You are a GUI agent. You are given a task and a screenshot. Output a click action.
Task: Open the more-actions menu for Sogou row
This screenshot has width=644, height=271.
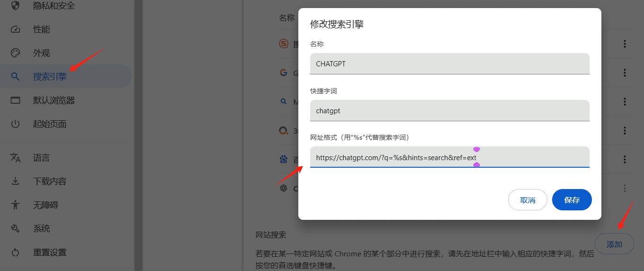point(625,44)
